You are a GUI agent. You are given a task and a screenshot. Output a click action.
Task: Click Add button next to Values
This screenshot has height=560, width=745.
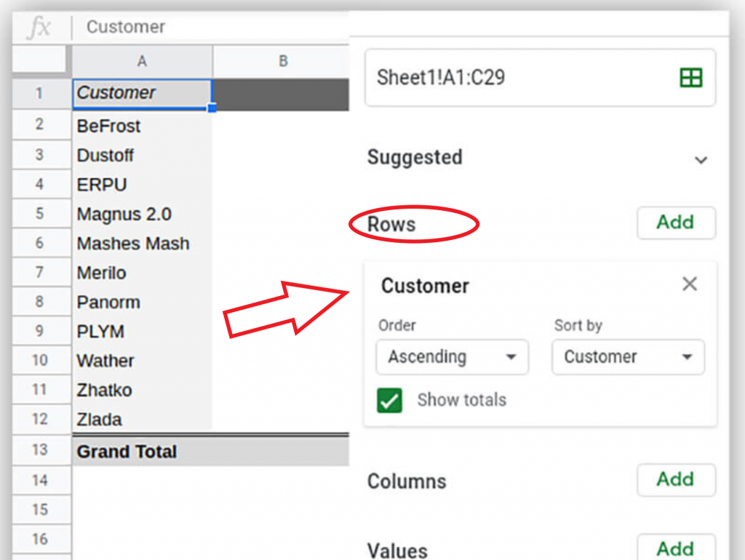point(675,548)
